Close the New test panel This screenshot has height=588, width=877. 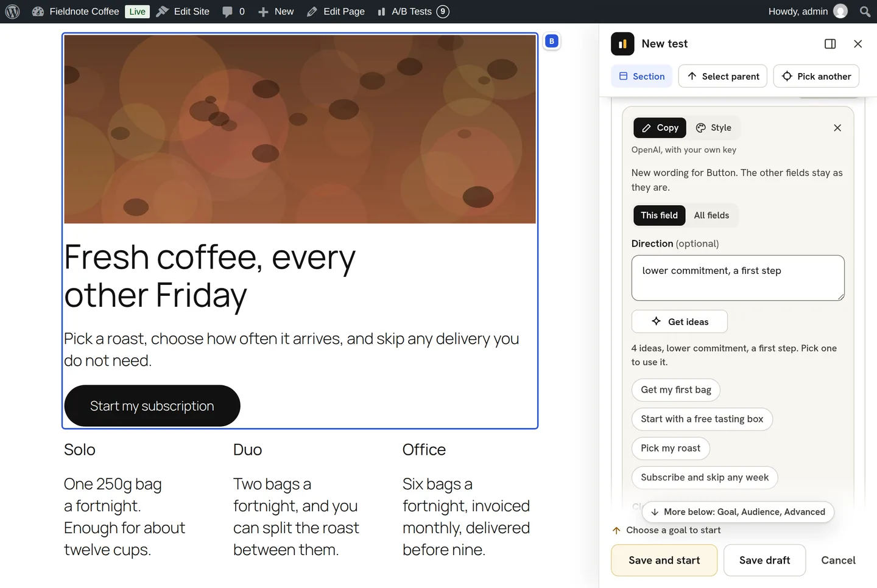(x=858, y=44)
